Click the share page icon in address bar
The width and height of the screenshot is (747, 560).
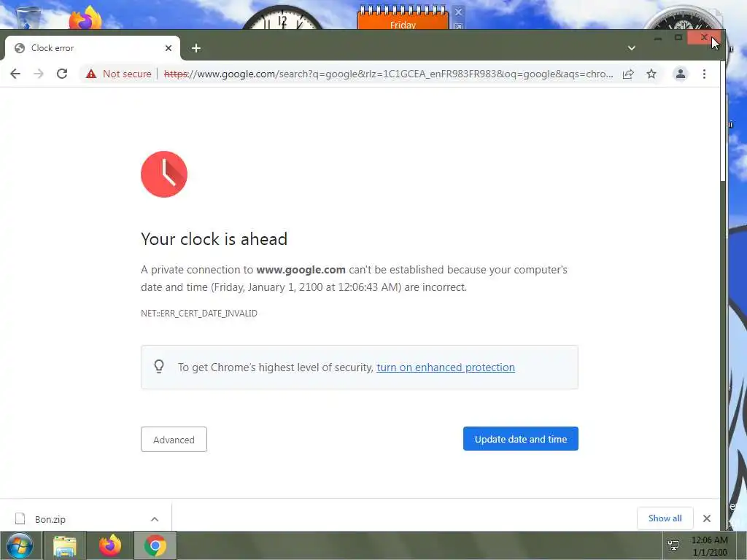628,74
